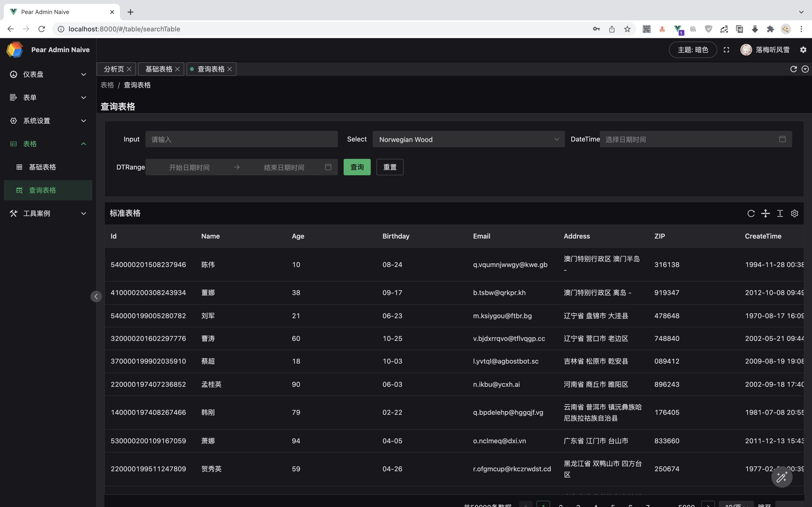The image size is (812, 507).
Task: Toggle the dark theme button 主题: 暗色
Action: point(693,50)
